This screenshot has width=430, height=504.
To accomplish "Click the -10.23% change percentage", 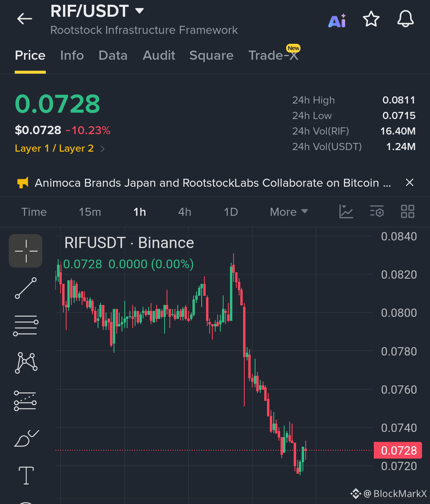I will click(88, 130).
